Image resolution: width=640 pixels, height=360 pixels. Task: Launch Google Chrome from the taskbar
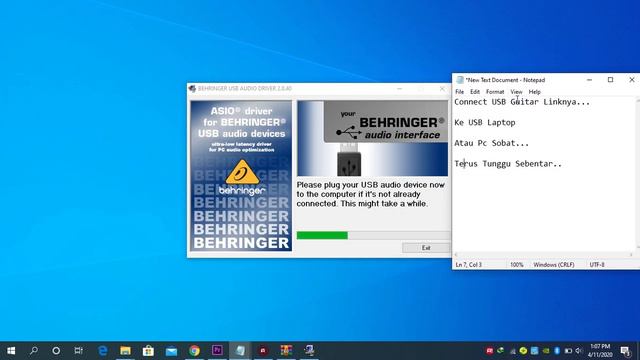pos(194,351)
